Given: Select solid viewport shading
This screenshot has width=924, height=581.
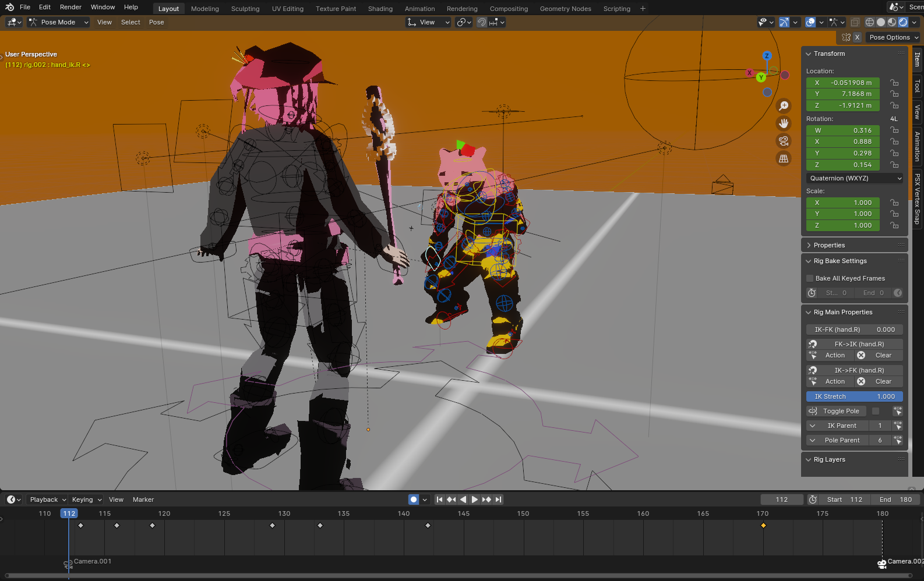Looking at the screenshot, I should pyautogui.click(x=881, y=22).
